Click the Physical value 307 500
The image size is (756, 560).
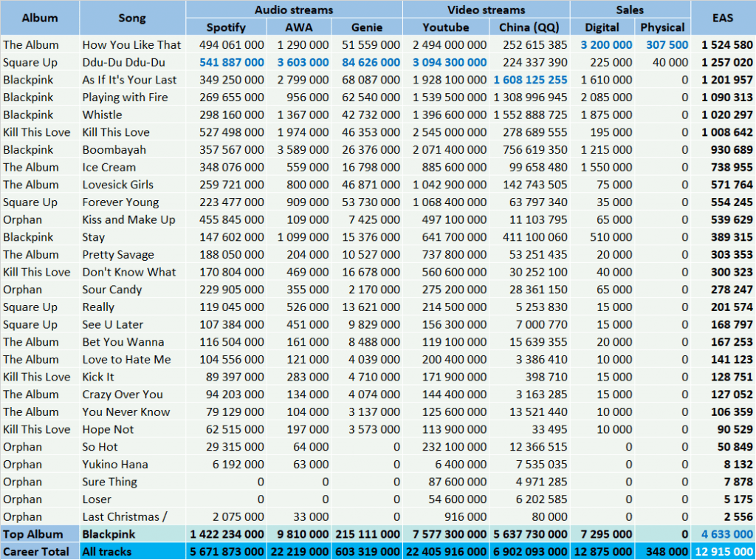(667, 45)
